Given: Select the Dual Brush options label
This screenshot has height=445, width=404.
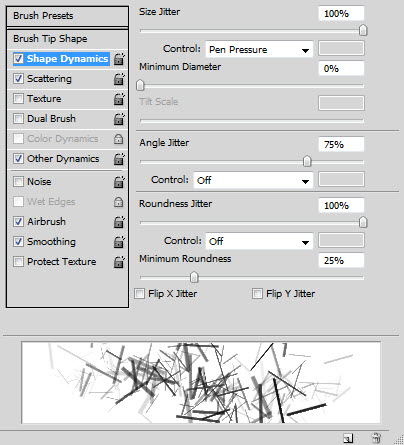Looking at the screenshot, I should pyautogui.click(x=51, y=119).
